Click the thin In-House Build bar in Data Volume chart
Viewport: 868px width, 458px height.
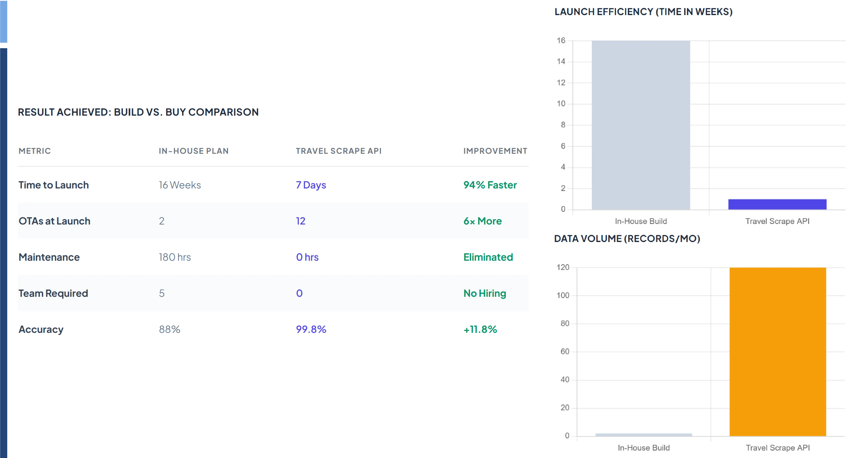click(x=644, y=435)
